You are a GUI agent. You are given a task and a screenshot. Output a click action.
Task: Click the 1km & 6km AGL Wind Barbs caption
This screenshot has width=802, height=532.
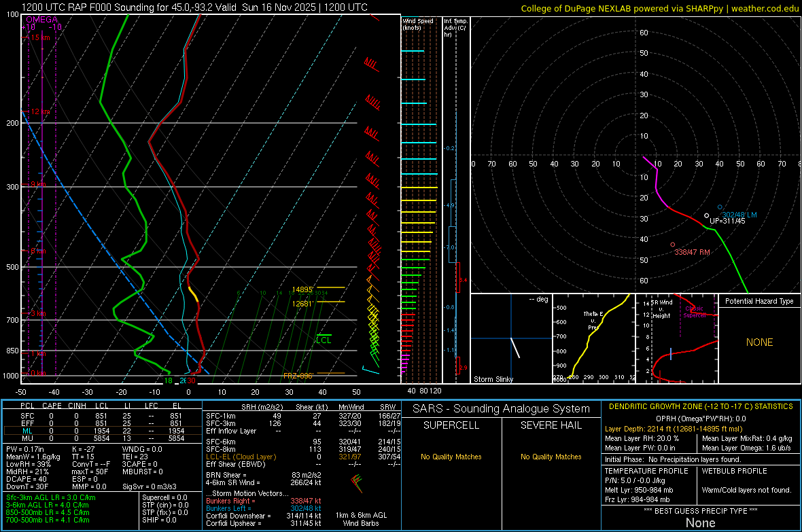tap(361, 519)
